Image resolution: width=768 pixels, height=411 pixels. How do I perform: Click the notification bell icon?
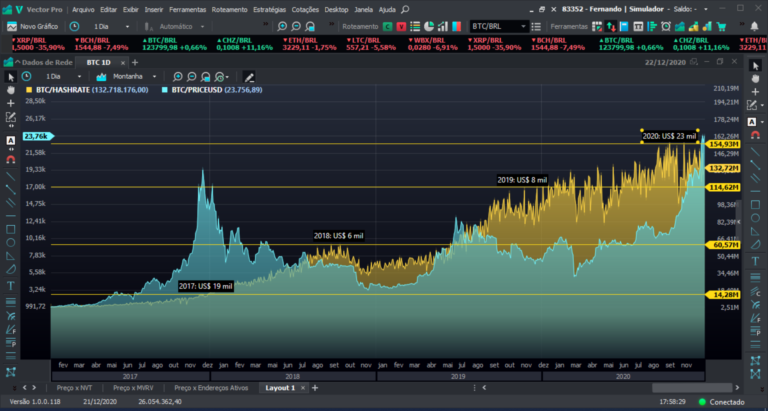[755, 26]
